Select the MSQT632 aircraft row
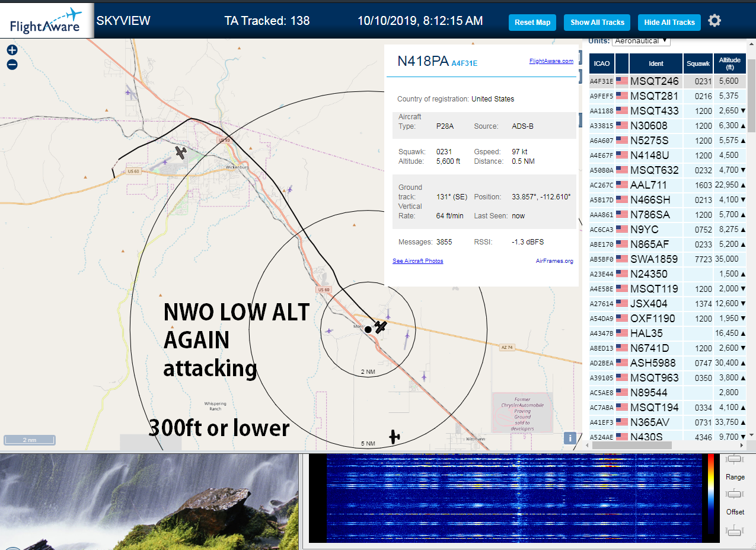This screenshot has width=756, height=550. tap(668, 170)
